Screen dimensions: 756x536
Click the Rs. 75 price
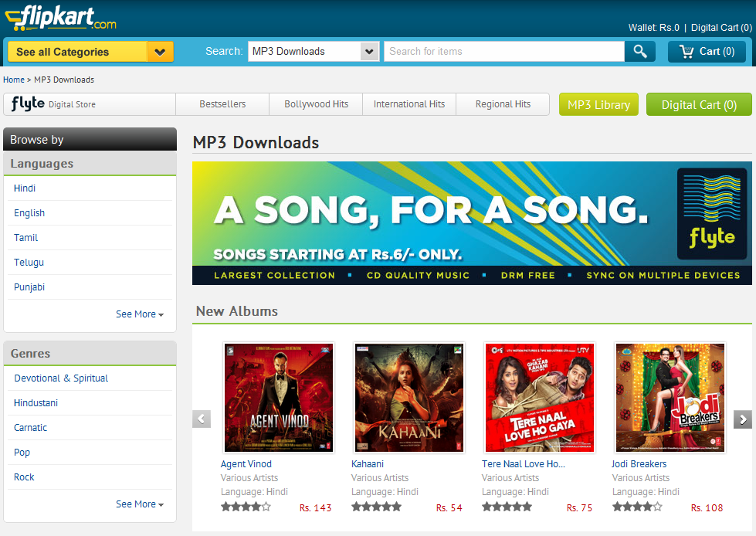click(x=579, y=507)
